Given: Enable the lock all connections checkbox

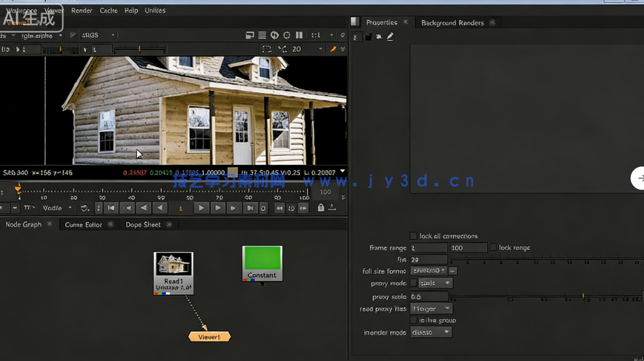Looking at the screenshot, I should [x=413, y=236].
